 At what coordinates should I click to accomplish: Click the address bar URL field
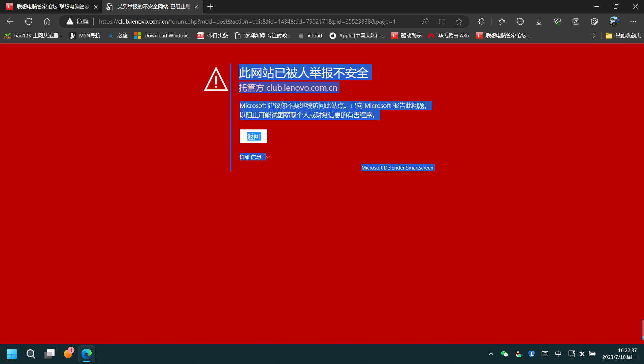pos(247,22)
